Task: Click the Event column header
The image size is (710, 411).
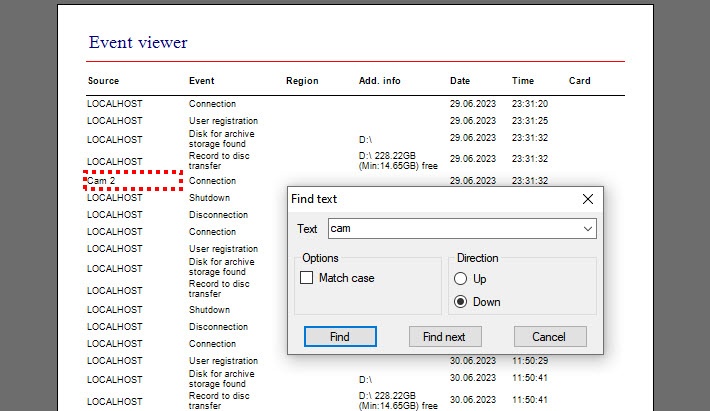Action: (x=201, y=81)
